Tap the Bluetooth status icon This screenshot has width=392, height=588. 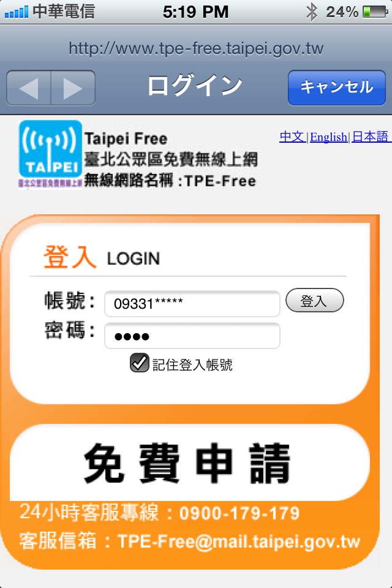coord(312,12)
